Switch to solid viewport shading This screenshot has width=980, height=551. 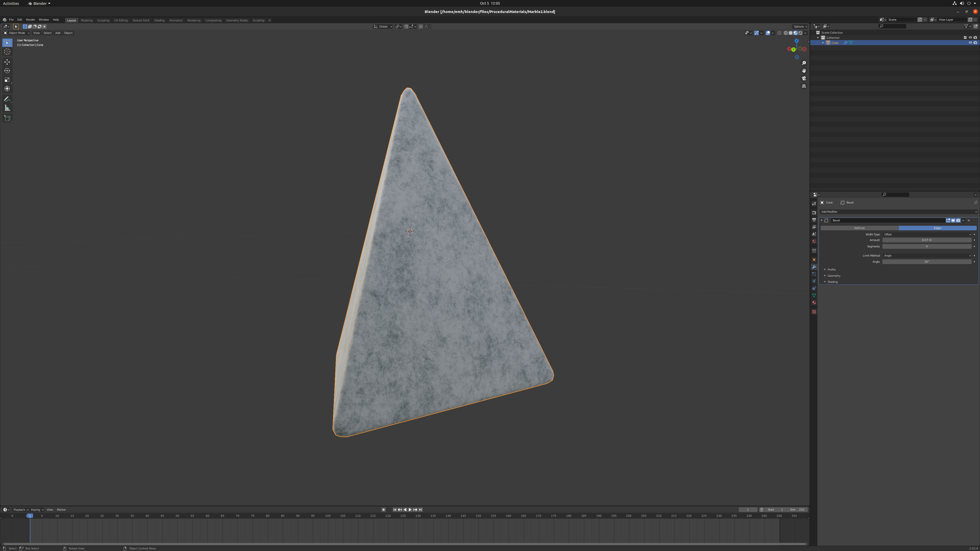tap(791, 33)
